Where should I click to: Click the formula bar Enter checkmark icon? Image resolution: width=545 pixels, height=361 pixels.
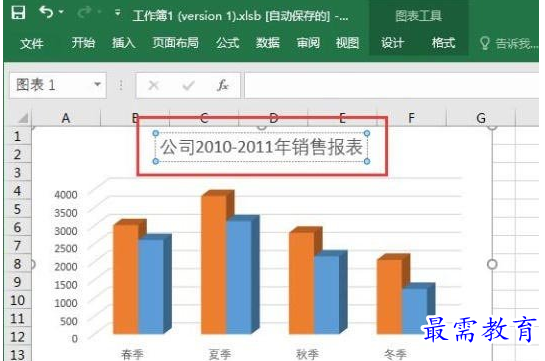point(188,85)
